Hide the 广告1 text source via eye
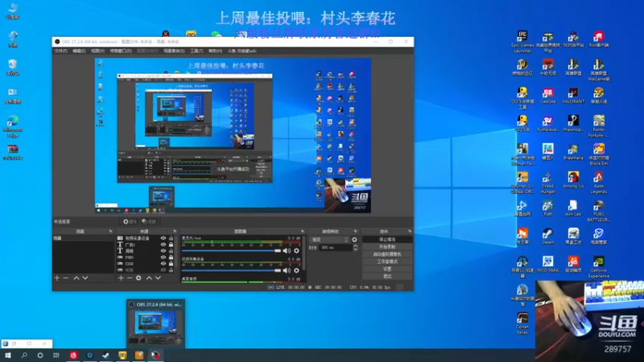This screenshot has height=362, width=644. [x=163, y=245]
